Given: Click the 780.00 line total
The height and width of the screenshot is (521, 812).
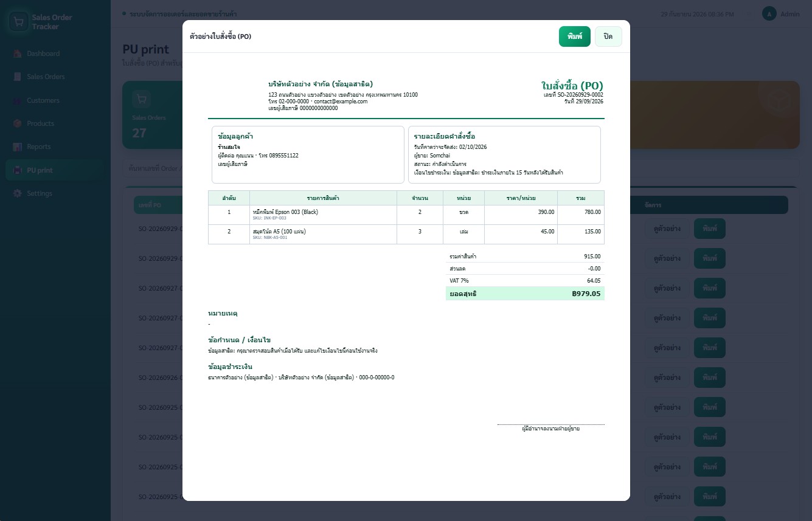Looking at the screenshot, I should pyautogui.click(x=592, y=212).
